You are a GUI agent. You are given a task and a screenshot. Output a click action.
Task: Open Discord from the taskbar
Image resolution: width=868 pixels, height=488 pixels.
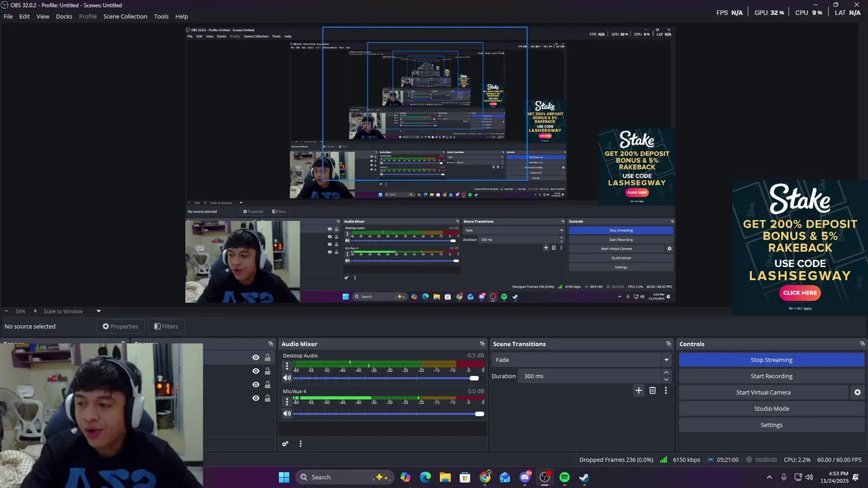[525, 477]
